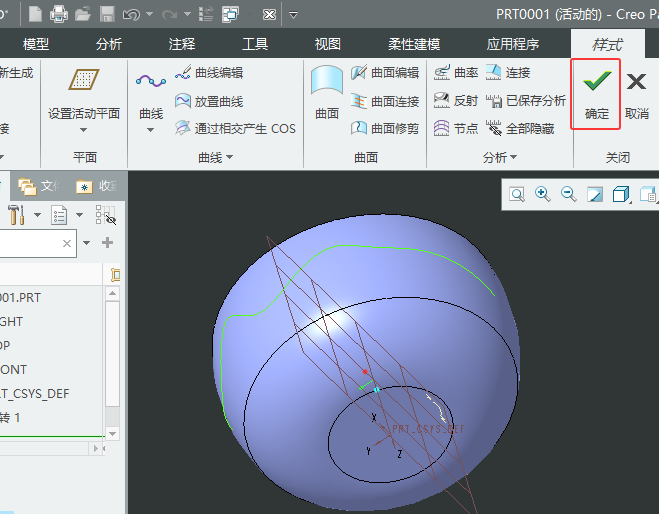Toggle the repaint display icon in the view toolbar
This screenshot has height=514, width=659.
(x=595, y=194)
